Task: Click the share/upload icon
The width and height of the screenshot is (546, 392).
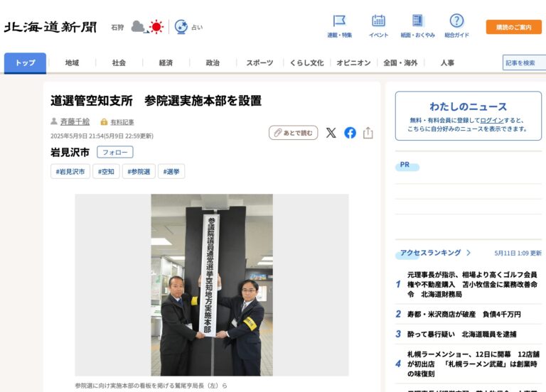Action: [368, 133]
